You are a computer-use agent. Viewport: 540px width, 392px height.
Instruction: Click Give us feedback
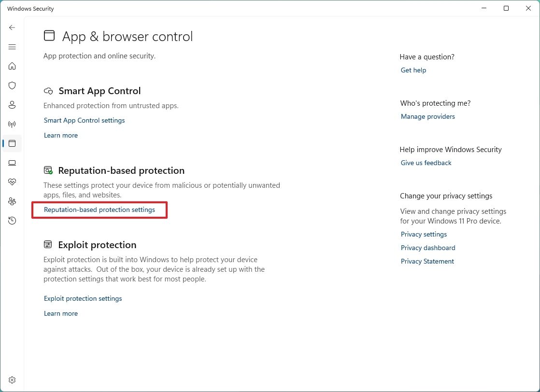[x=426, y=163]
